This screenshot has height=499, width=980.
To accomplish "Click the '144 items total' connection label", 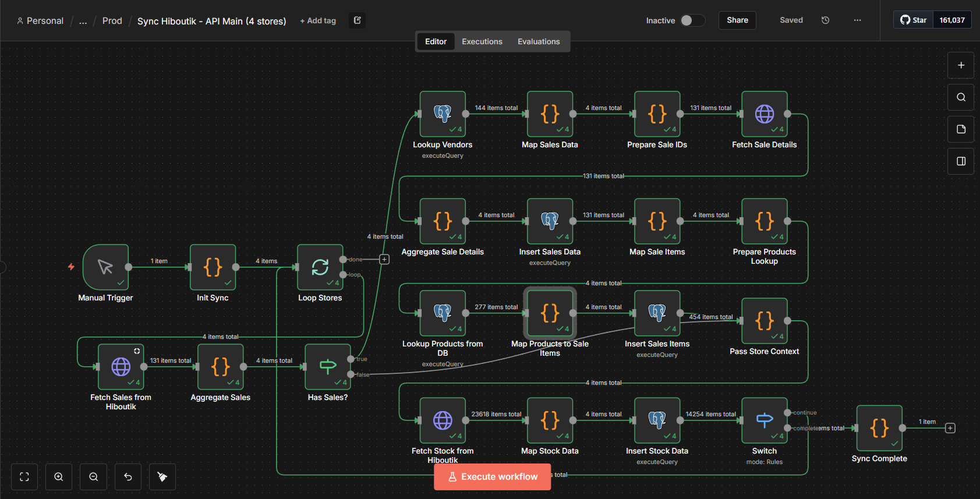I will tap(496, 108).
